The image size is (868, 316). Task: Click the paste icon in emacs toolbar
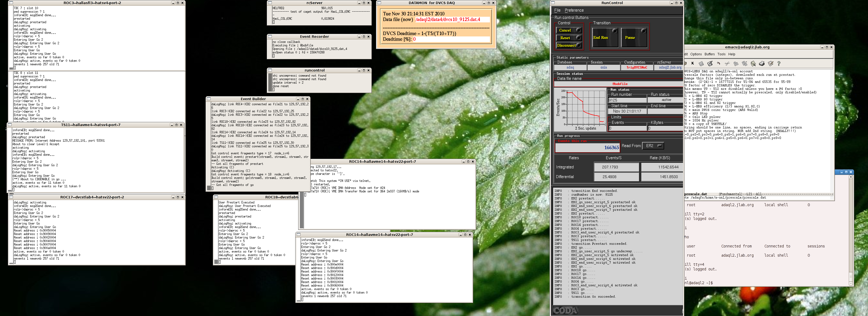745,63
